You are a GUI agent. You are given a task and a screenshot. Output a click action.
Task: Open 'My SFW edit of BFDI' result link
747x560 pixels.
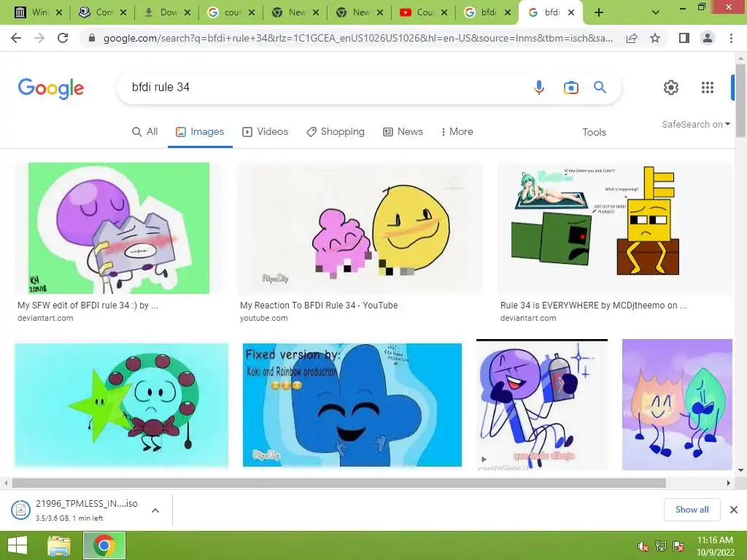pos(88,306)
